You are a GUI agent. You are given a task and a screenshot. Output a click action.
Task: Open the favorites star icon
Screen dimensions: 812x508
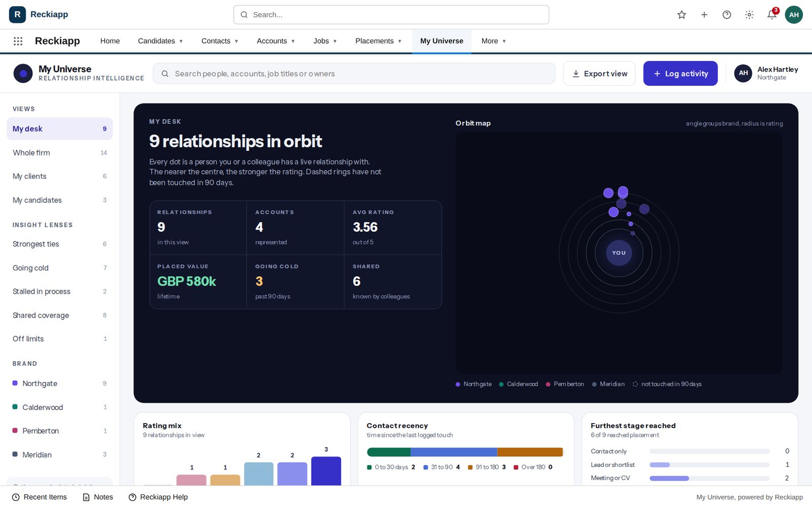pyautogui.click(x=682, y=15)
